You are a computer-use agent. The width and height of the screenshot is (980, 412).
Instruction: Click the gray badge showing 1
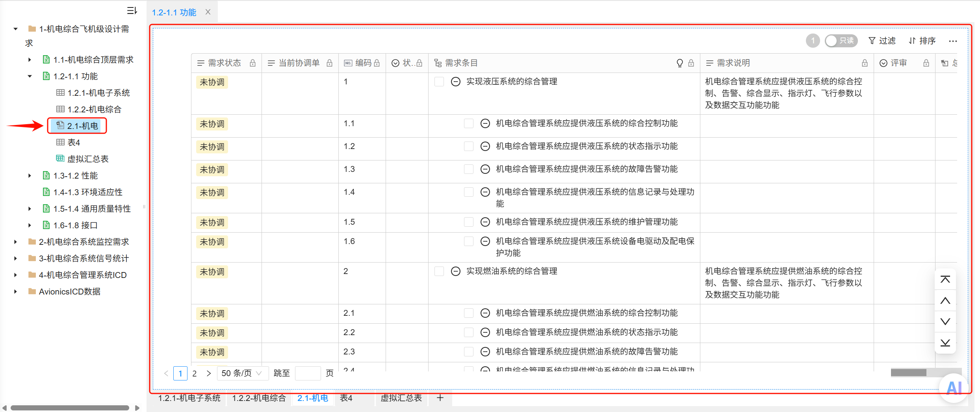[x=813, y=41]
